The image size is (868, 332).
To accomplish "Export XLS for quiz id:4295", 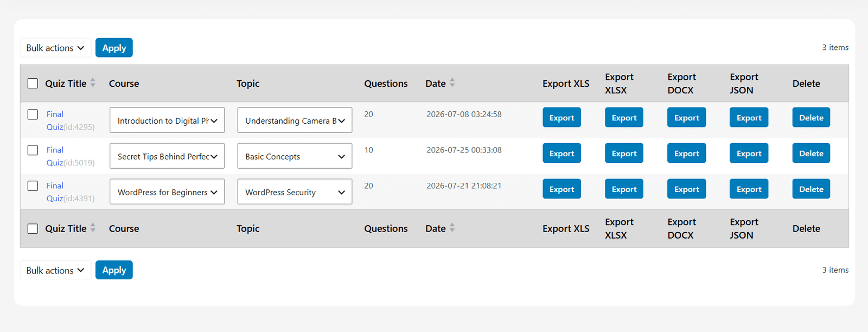I will pyautogui.click(x=561, y=118).
